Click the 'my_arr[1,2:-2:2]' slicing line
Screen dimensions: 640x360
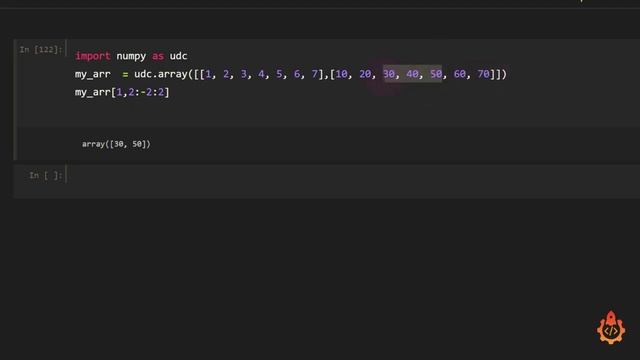tap(122, 92)
